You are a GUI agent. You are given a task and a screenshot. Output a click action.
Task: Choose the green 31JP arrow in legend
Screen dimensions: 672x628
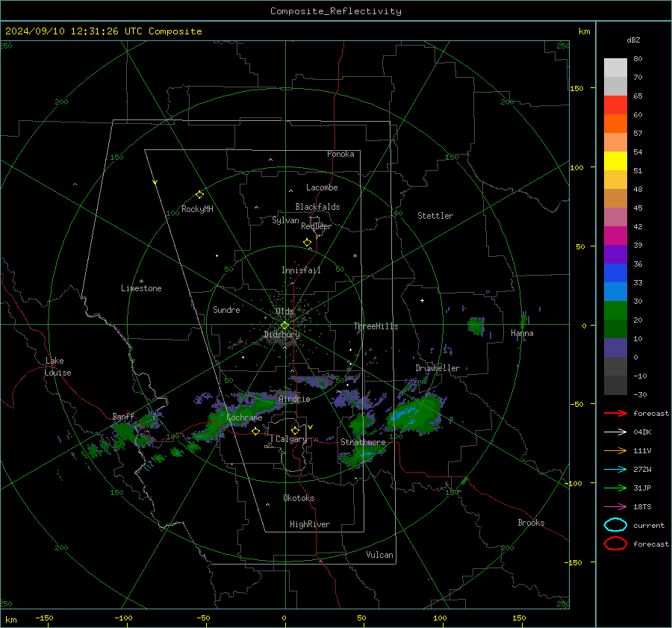pyautogui.click(x=615, y=488)
